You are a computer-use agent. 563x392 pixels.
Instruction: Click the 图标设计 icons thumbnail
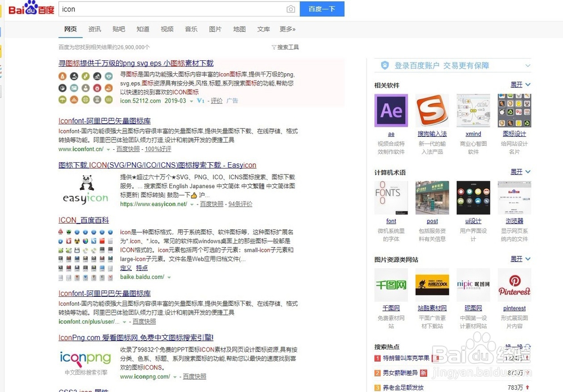(x=514, y=110)
